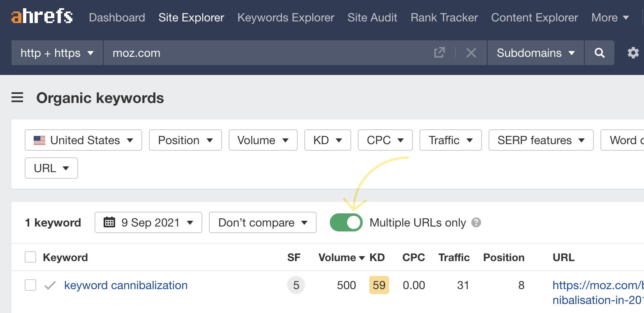
Task: Visit the moz.com URL in the results row
Action: tap(597, 285)
